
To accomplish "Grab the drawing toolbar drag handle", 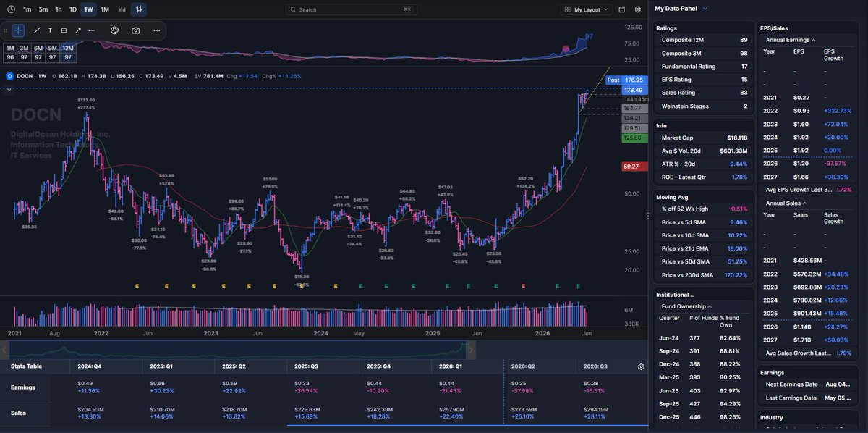I will click(x=6, y=30).
